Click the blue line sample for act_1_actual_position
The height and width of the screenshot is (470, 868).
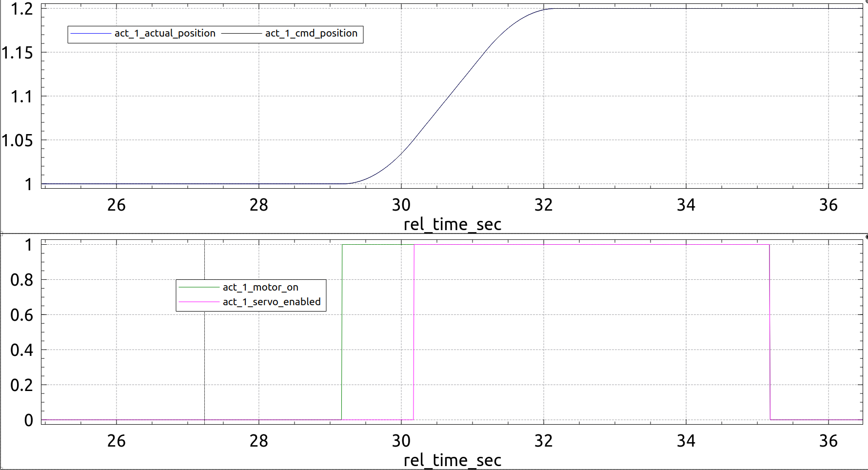coord(90,33)
